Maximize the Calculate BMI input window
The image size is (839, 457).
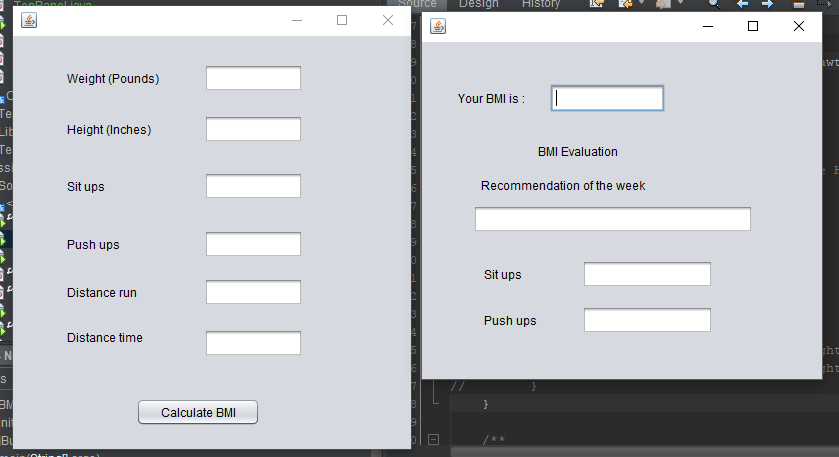[342, 20]
